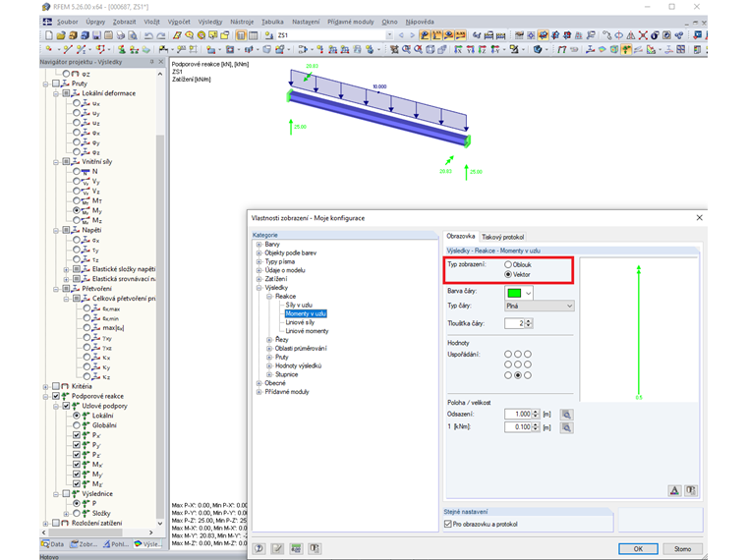Viewport: 747px width, 560px height.
Task: Open the ZS1 load case dropdown
Action: [x=389, y=35]
